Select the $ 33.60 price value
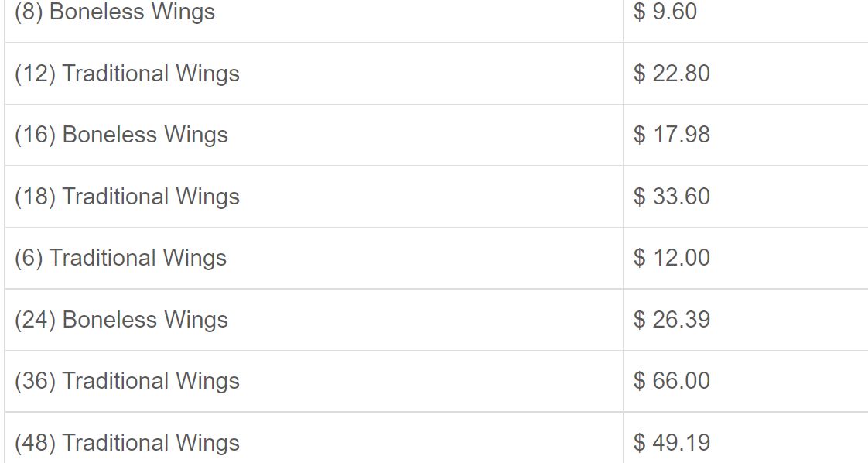This screenshot has height=463, width=868. (x=672, y=197)
